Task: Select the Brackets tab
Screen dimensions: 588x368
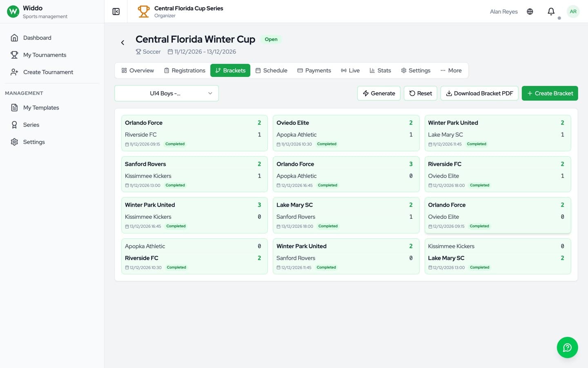Action: 230,70
